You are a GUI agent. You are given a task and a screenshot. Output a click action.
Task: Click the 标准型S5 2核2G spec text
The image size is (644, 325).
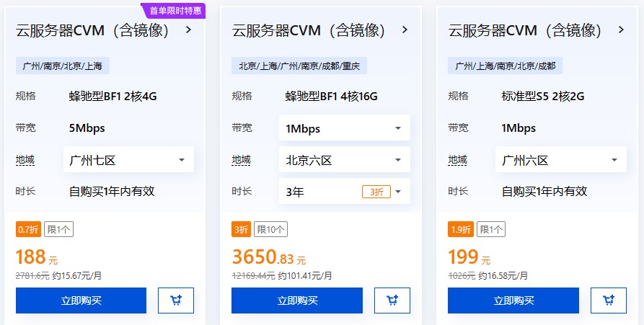pyautogui.click(x=542, y=97)
